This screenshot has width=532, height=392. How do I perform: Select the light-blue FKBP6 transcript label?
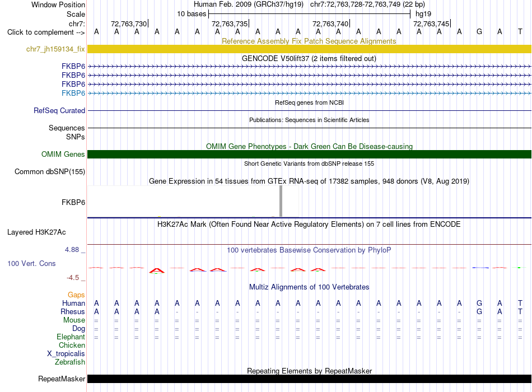tap(73, 93)
